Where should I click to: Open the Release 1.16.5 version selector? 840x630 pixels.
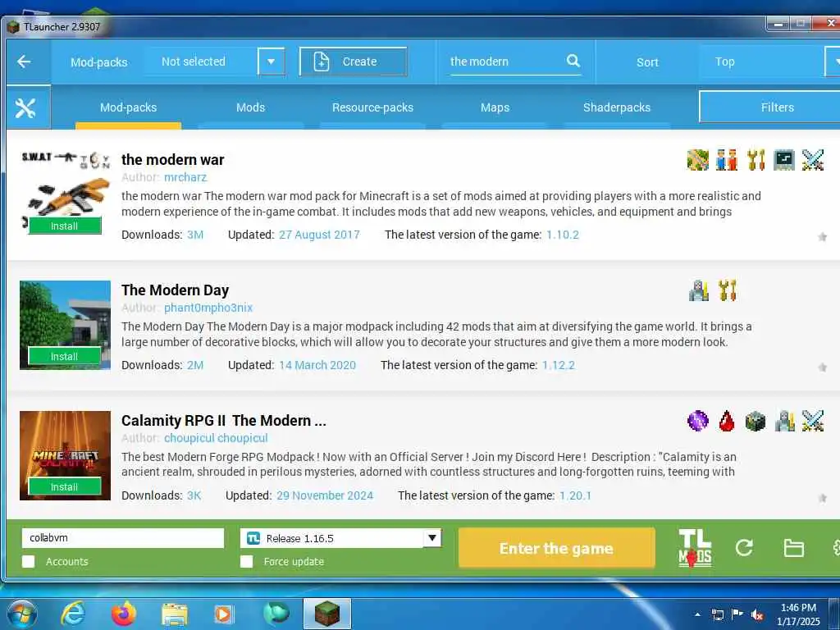coord(340,538)
